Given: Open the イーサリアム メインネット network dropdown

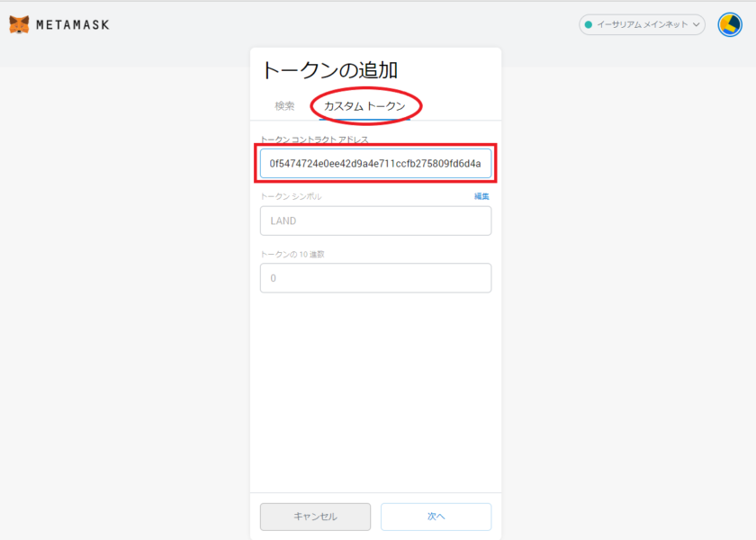Looking at the screenshot, I should [x=642, y=24].
